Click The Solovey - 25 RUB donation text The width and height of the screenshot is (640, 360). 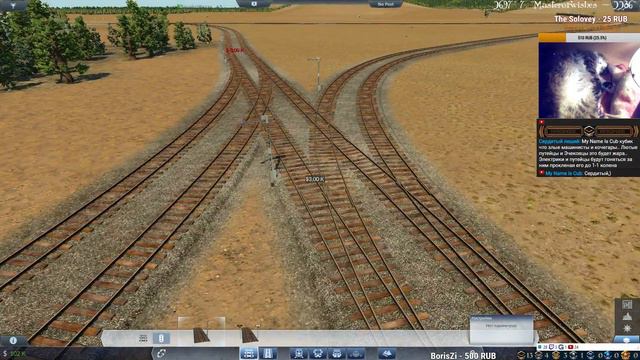click(591, 19)
